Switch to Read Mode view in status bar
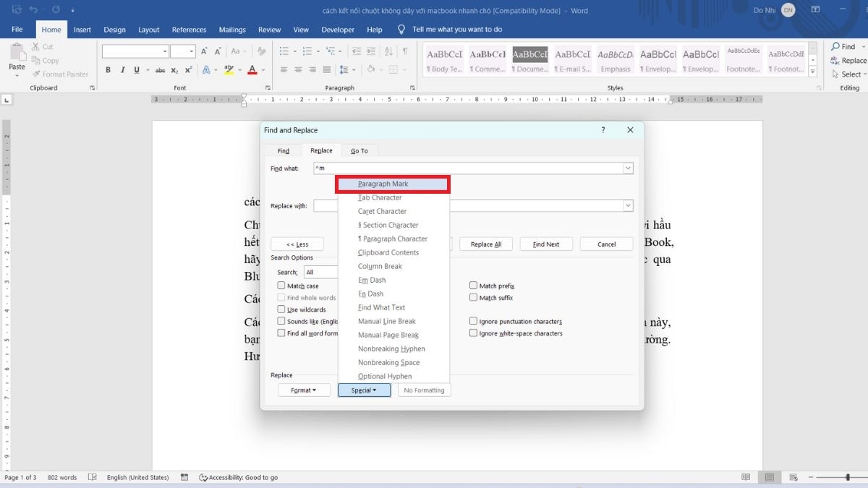This screenshot has height=488, width=868. pyautogui.click(x=746, y=477)
